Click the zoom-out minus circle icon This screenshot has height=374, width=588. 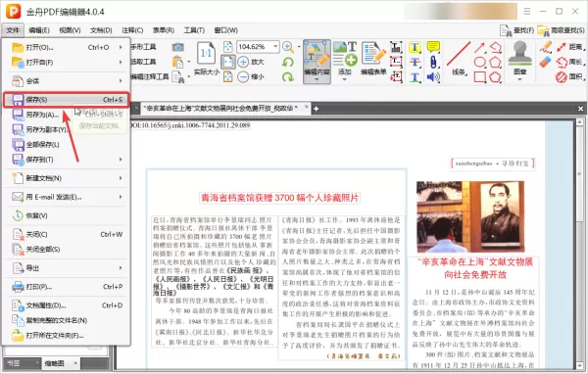click(x=243, y=76)
